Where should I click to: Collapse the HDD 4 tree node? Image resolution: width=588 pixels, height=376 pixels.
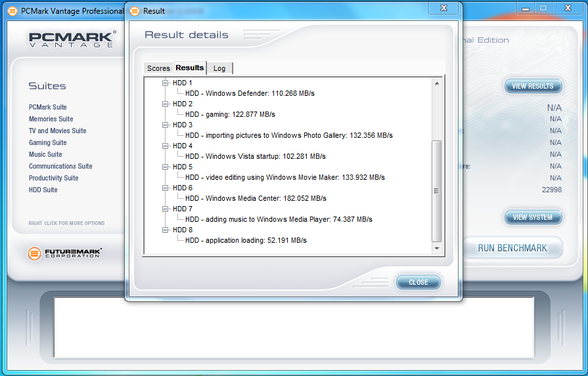coord(165,146)
